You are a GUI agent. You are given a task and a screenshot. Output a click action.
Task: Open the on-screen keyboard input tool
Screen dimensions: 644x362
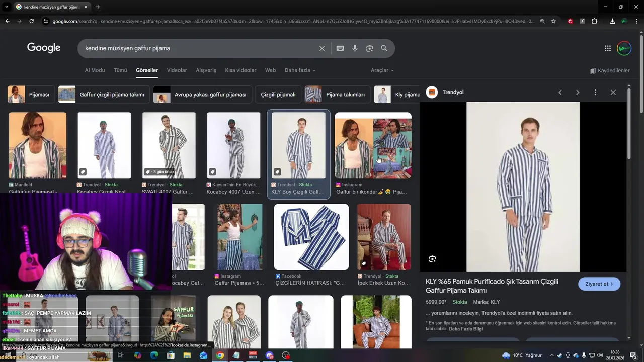[340, 48]
